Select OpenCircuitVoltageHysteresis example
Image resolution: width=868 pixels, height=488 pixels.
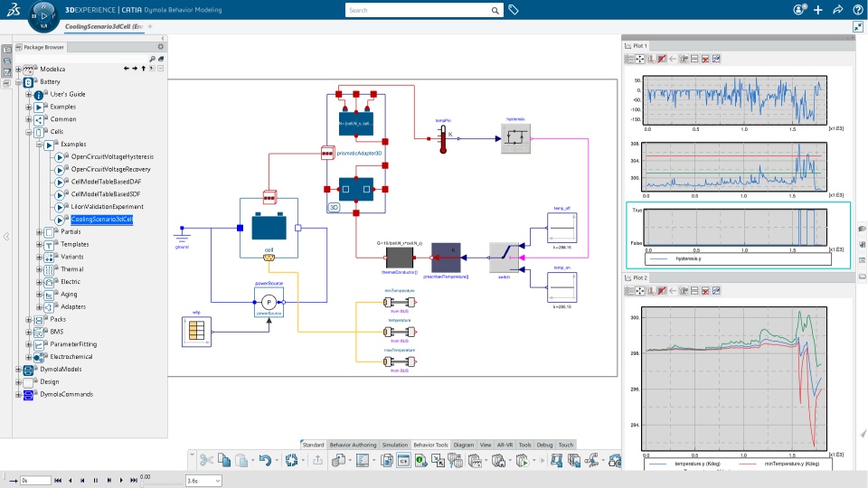coord(112,157)
